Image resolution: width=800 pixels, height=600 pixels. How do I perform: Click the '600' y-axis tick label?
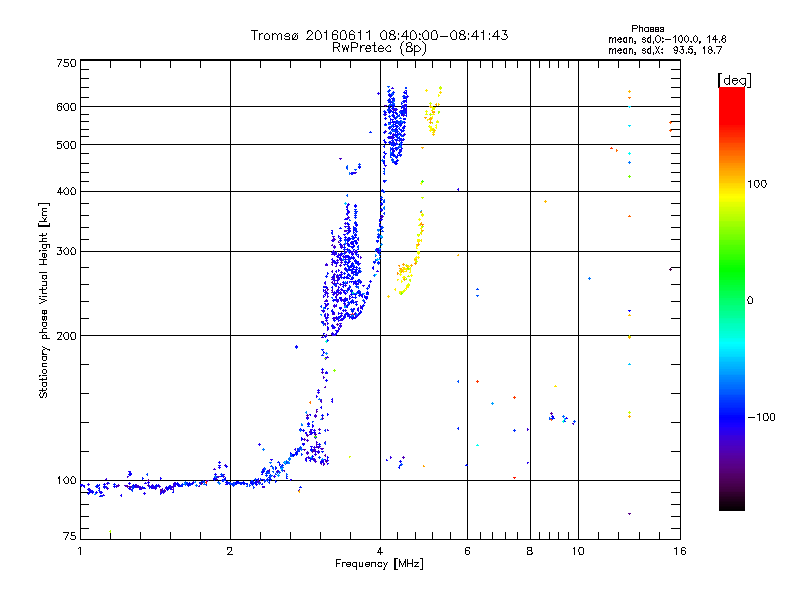point(66,107)
